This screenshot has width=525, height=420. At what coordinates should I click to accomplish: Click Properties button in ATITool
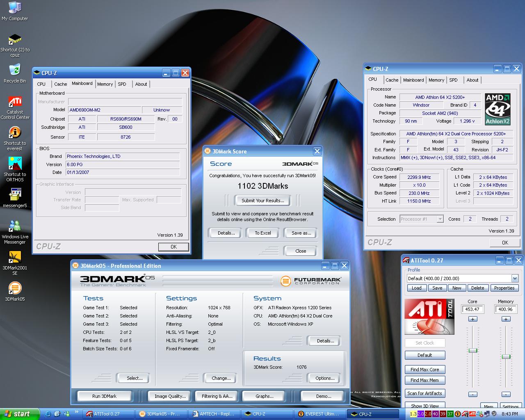tap(504, 288)
